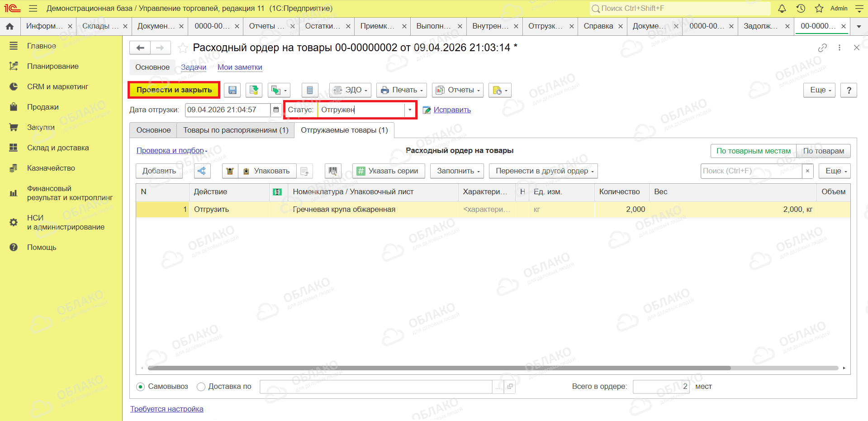This screenshot has width=868, height=421.
Task: Select the Доставка по radio button
Action: [x=201, y=387]
